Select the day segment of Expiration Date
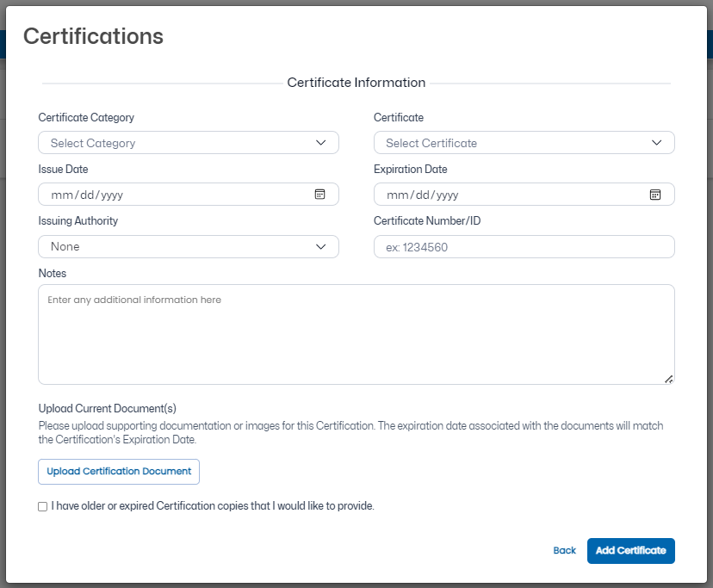The height and width of the screenshot is (588, 713). [425, 195]
